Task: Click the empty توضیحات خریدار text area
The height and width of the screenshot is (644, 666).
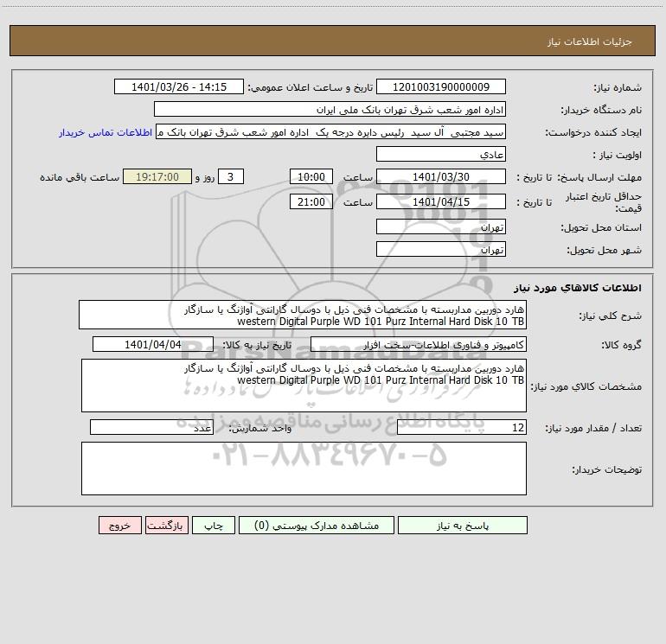Action: point(304,469)
